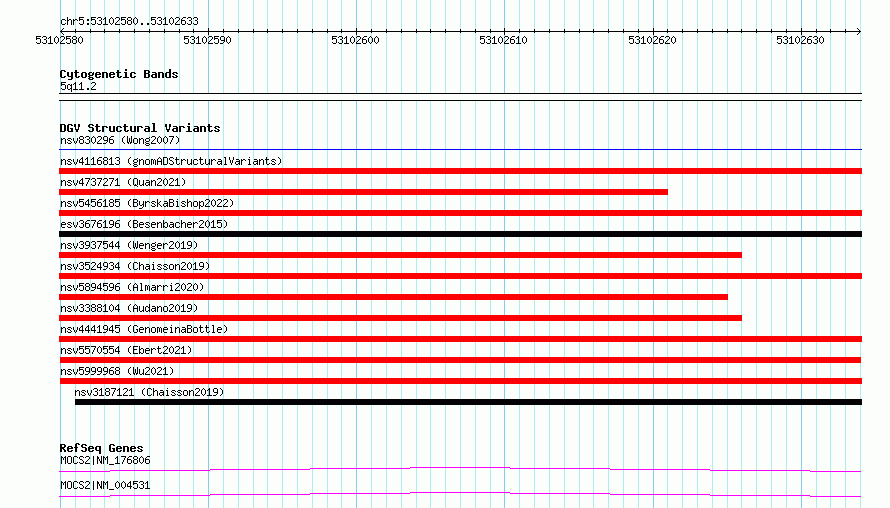Screen dimensions: 890x508
Task: Select transcript label MOCS2|NM_004531
Action: click(105, 485)
